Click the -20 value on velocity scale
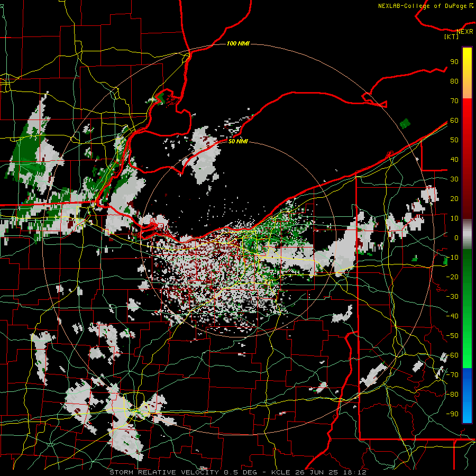Image resolution: width=476 pixels, height=476 pixels. [x=452, y=277]
